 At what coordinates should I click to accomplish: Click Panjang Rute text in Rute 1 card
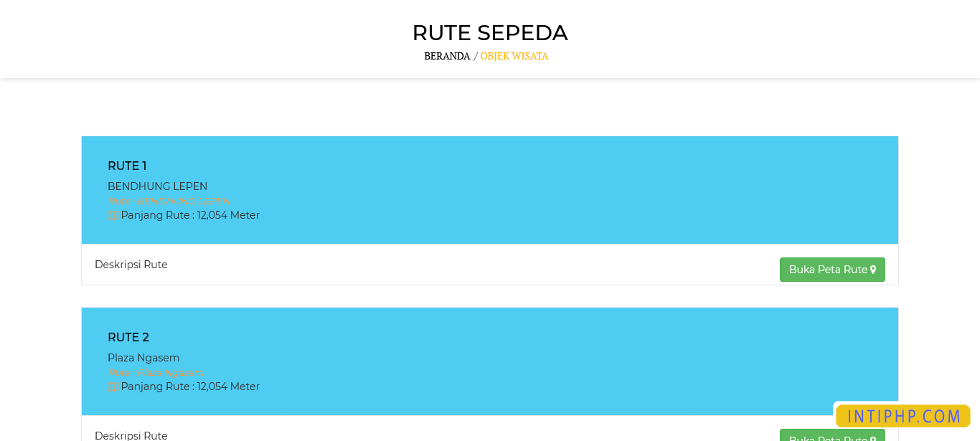tap(190, 215)
